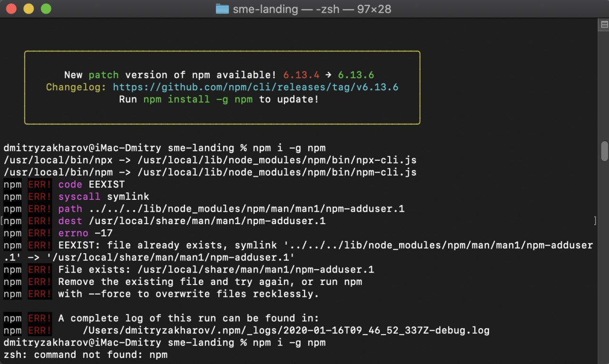This screenshot has height=364, width=609.
Task: Click the folder icon in the title bar
Action: click(222, 9)
